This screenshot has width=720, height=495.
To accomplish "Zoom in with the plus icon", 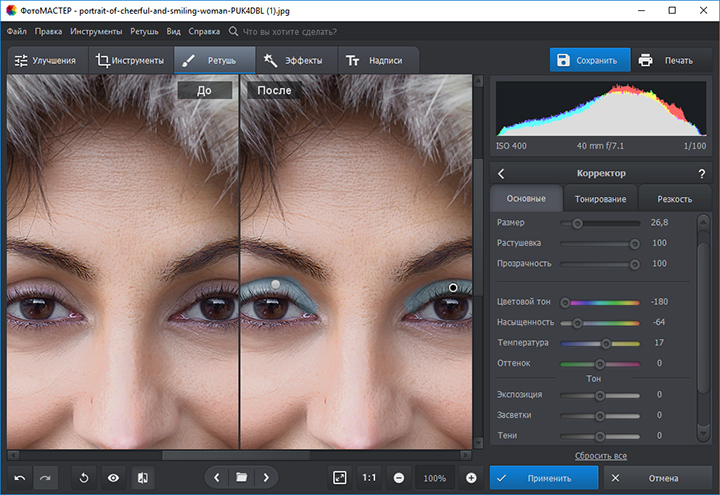I will click(x=471, y=478).
